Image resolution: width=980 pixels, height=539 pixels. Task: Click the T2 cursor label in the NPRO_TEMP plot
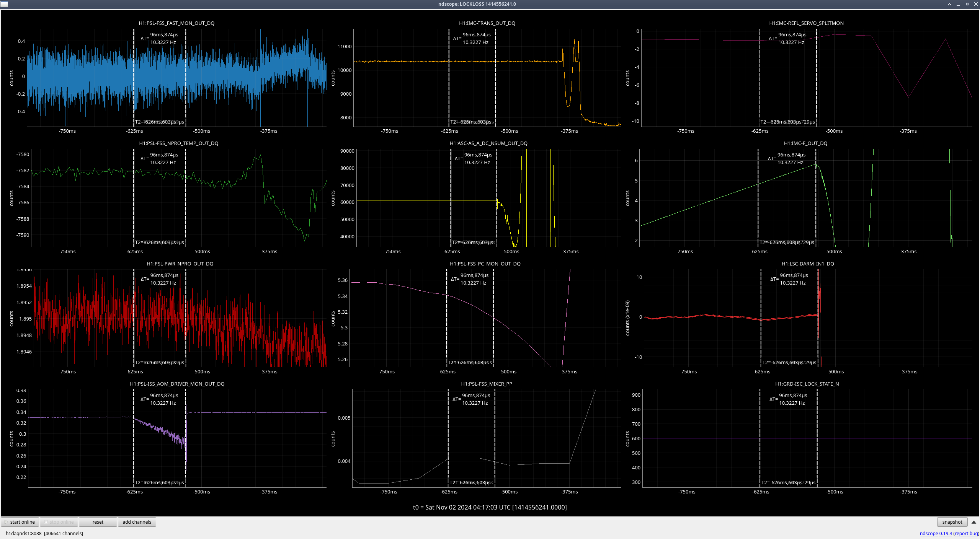click(x=159, y=242)
